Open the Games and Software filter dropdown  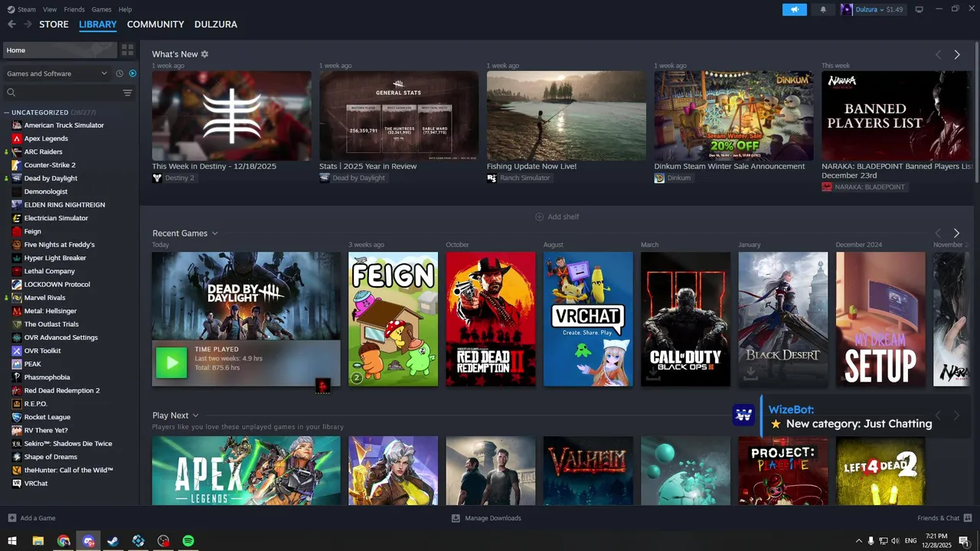57,73
